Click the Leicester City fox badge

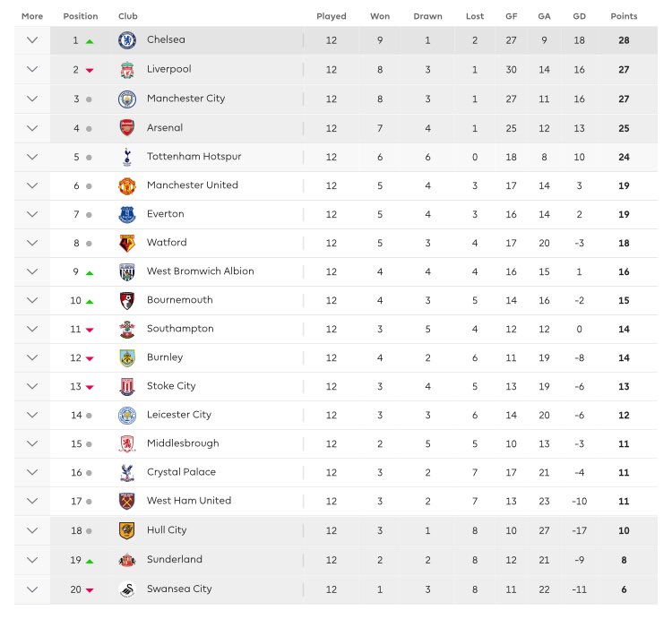coord(127,415)
